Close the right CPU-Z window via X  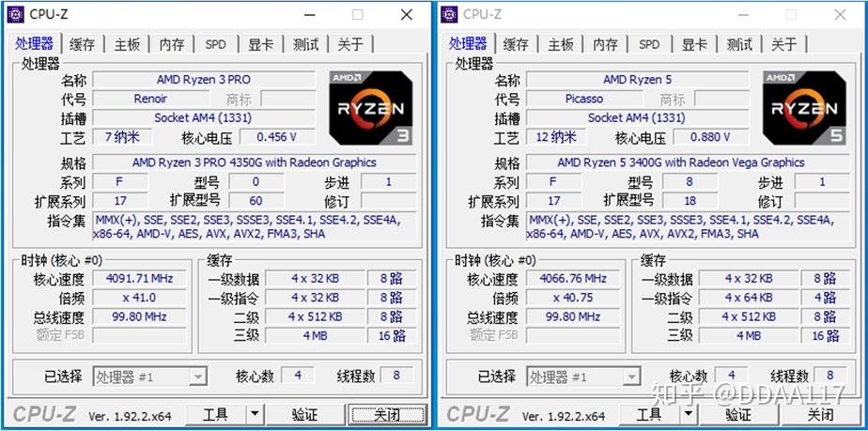pos(841,15)
